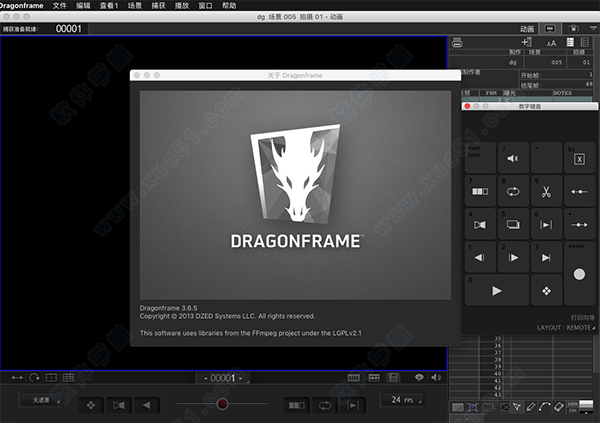Select the arrow pointer drawing tool

(517, 407)
